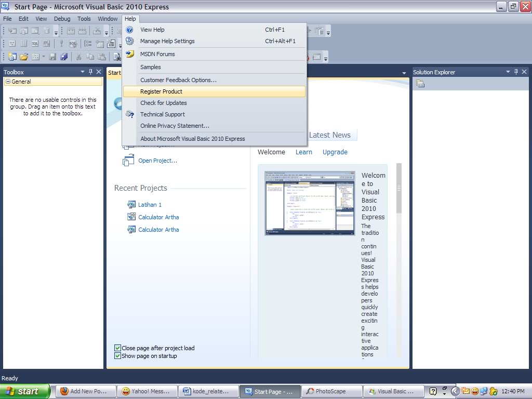The width and height of the screenshot is (532, 399).
Task: Open the File menu
Action: click(7, 19)
